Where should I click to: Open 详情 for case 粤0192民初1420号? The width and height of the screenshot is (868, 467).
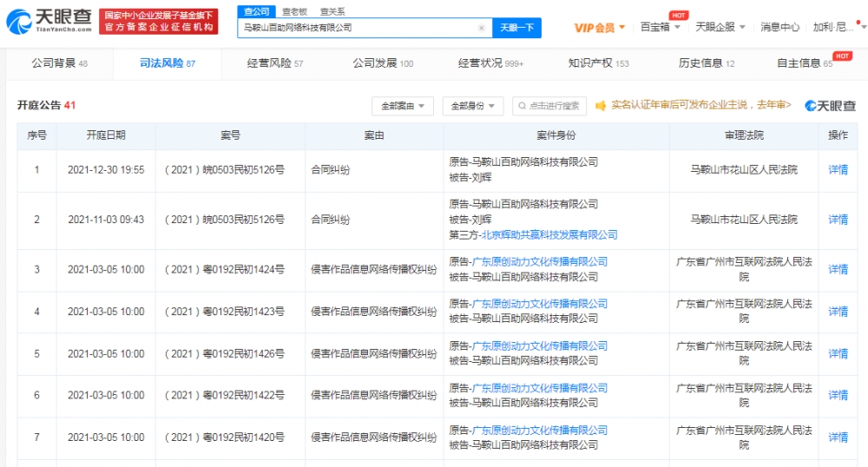tap(838, 437)
